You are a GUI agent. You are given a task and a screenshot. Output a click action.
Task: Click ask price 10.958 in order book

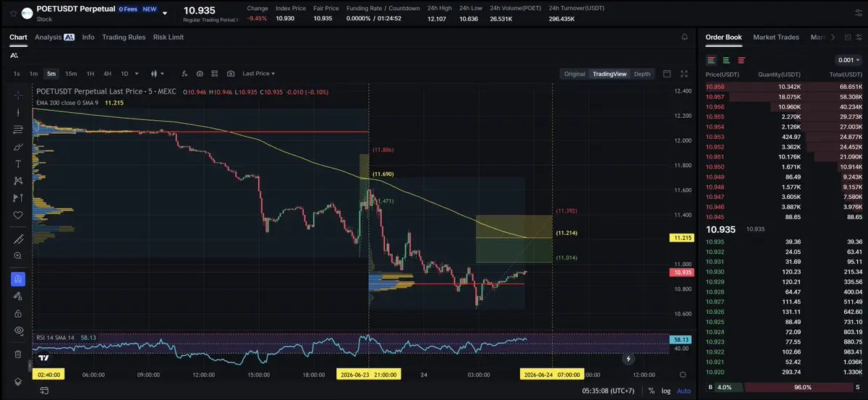point(715,87)
